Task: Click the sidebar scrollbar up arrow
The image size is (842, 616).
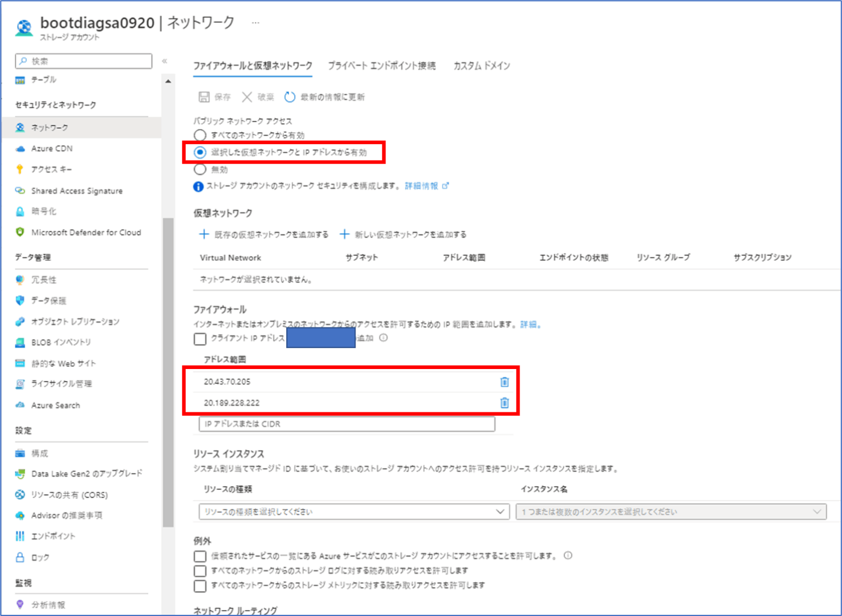Action: 168,81
